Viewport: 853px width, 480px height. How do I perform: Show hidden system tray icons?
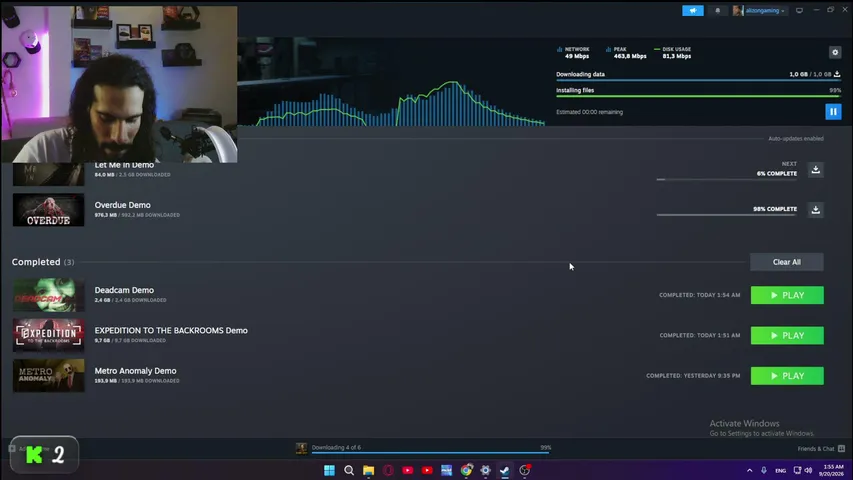point(750,470)
